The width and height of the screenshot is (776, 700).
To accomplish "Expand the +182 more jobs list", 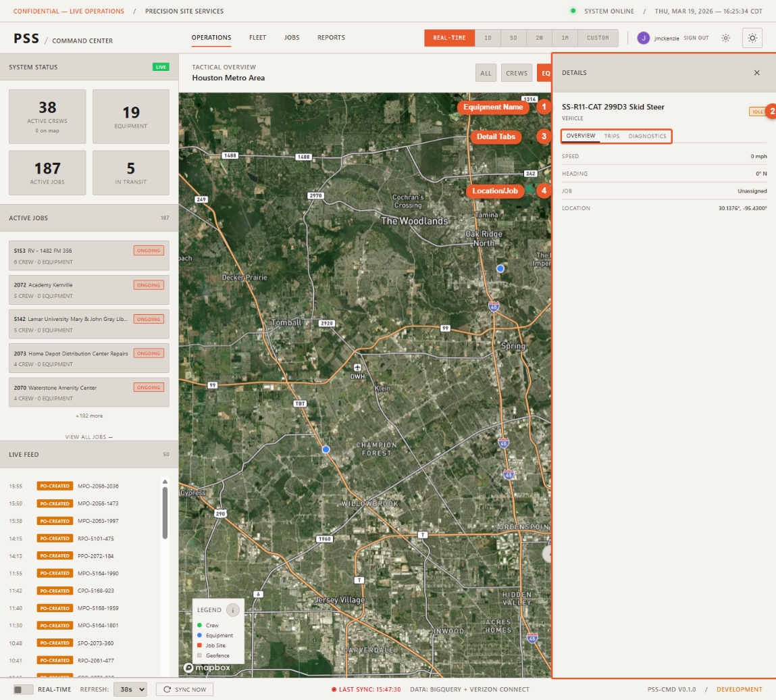I will click(x=88, y=416).
